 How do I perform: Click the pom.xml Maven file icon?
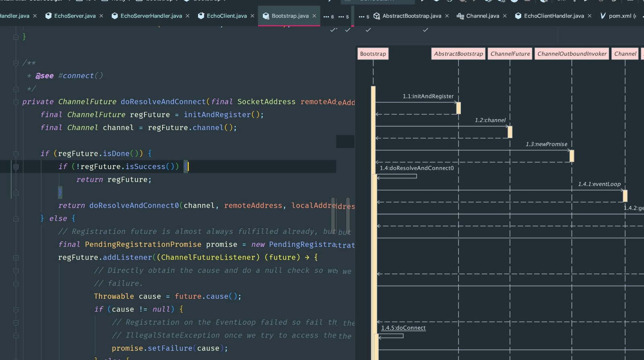[x=603, y=16]
